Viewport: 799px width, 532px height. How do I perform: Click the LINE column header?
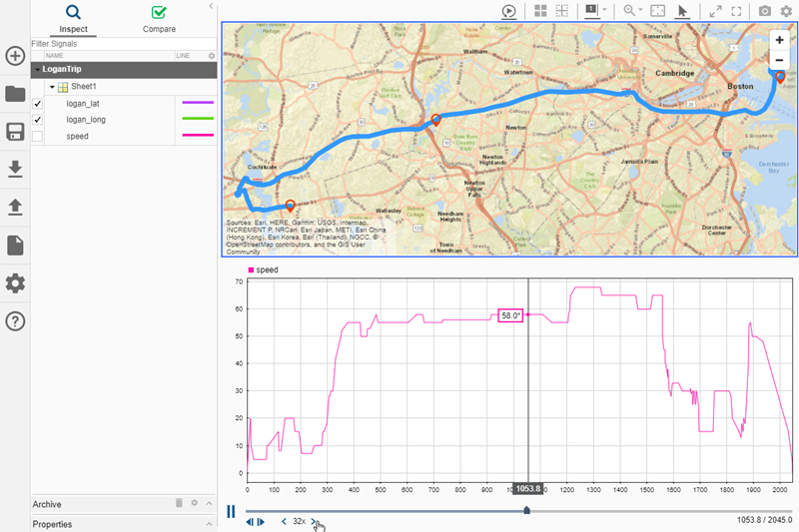click(x=183, y=56)
